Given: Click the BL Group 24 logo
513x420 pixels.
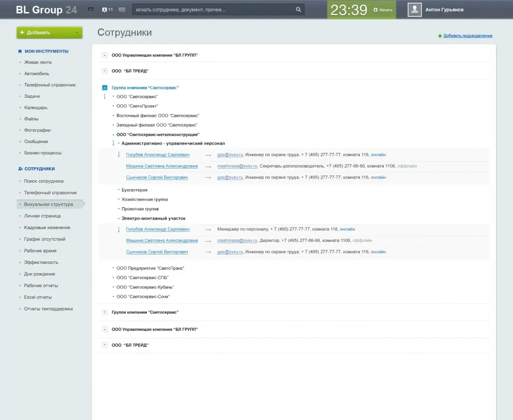Looking at the screenshot, I should coord(46,10).
